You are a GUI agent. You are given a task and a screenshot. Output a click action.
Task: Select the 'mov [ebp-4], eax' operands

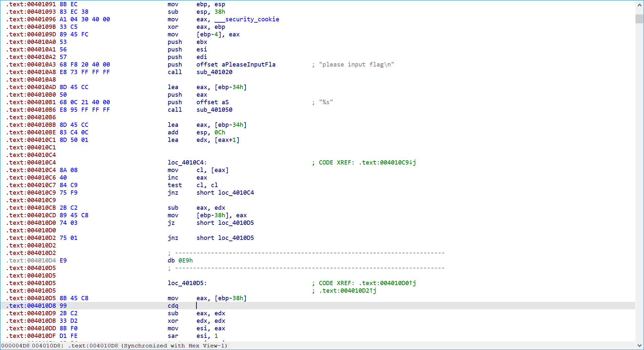pos(218,34)
